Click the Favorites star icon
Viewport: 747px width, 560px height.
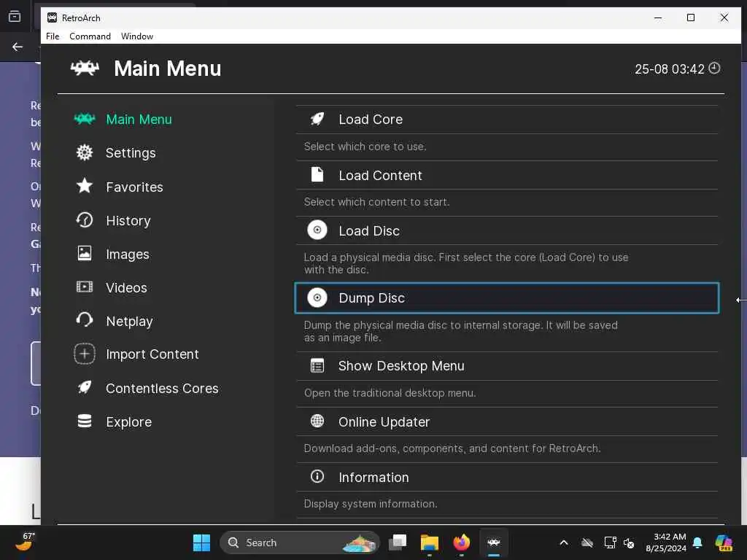(85, 186)
